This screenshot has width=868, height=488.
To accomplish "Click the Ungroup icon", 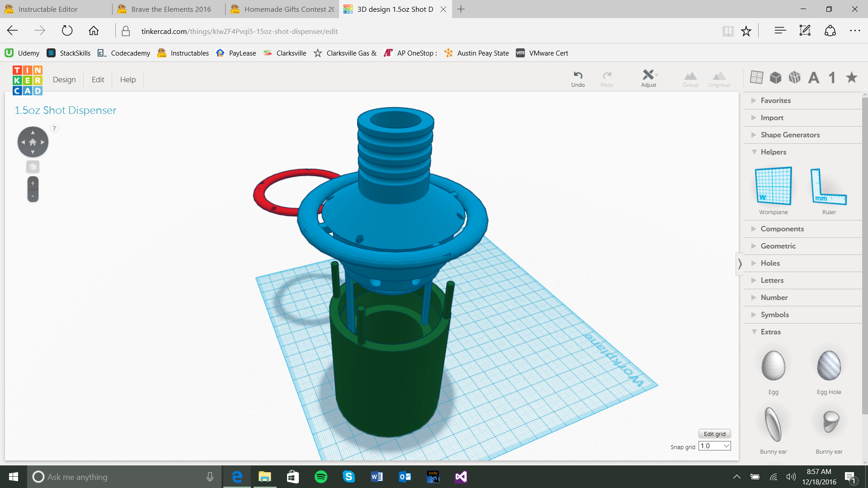I will (x=719, y=79).
